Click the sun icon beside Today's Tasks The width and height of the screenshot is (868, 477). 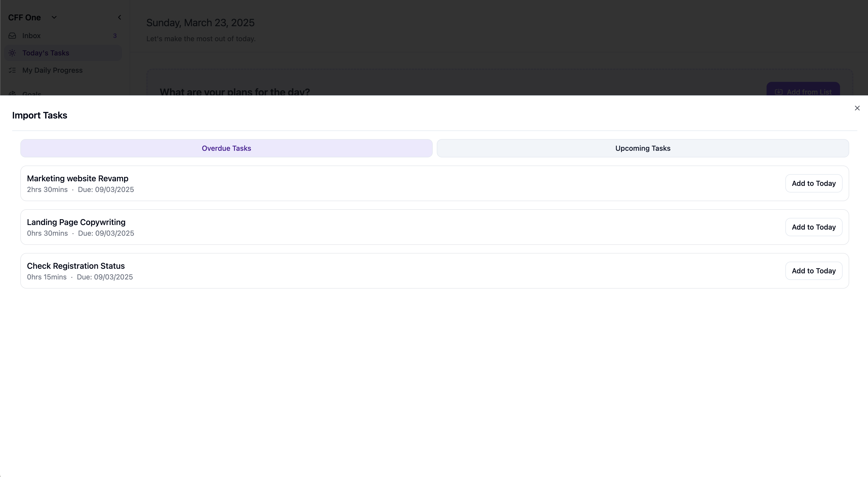(12, 53)
